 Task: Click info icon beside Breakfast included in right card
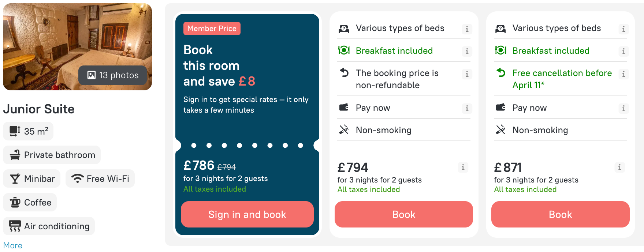coord(623,52)
